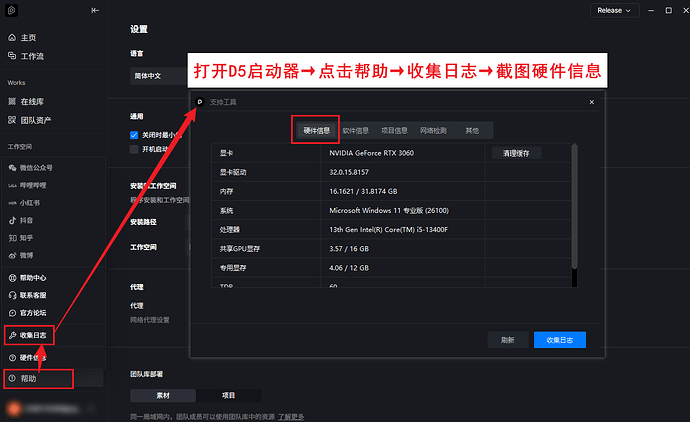The image size is (690, 422).
Task: Enable the 开机自启动 checkbox
Action: point(134,149)
